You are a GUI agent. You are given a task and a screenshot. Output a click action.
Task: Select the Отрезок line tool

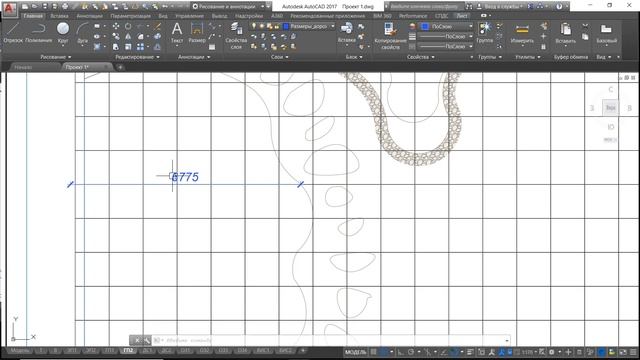[13, 32]
